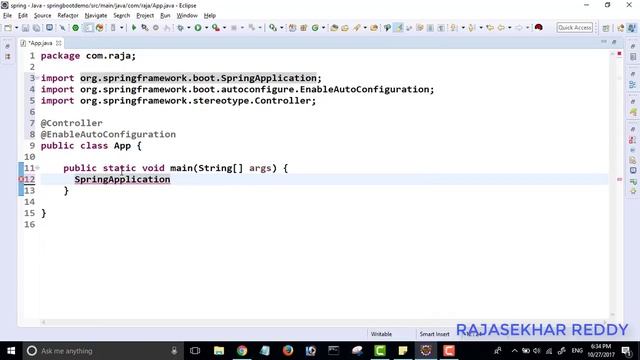The image size is (640, 360).
Task: Expand the Search flashlight dropdown arrow
Action: (365, 28)
